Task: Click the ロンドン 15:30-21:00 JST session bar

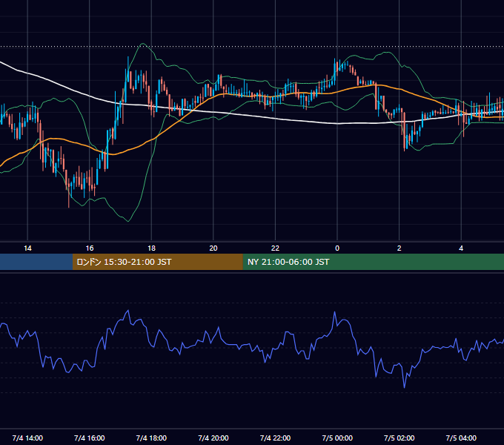Action: [x=157, y=262]
